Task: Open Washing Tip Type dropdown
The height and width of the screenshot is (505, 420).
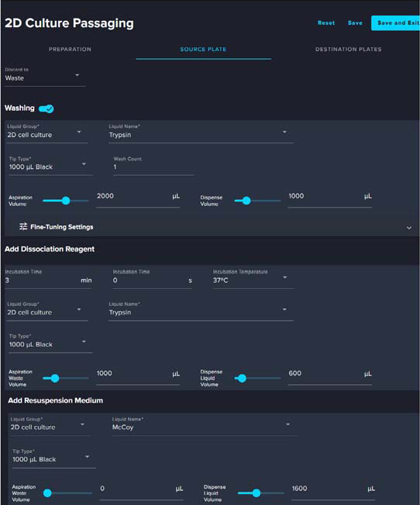Action: [50, 167]
